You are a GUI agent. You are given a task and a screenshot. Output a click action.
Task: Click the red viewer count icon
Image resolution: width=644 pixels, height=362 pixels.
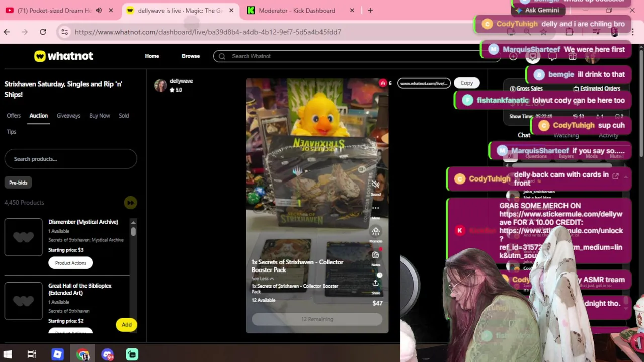click(383, 83)
